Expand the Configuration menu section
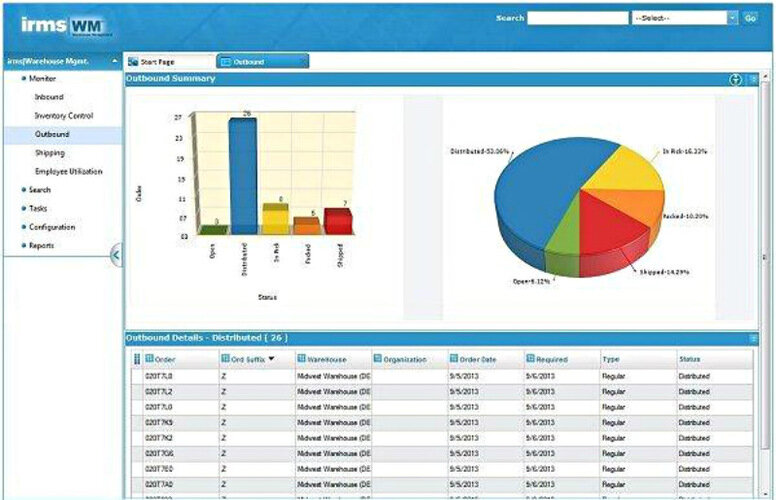 point(51,227)
